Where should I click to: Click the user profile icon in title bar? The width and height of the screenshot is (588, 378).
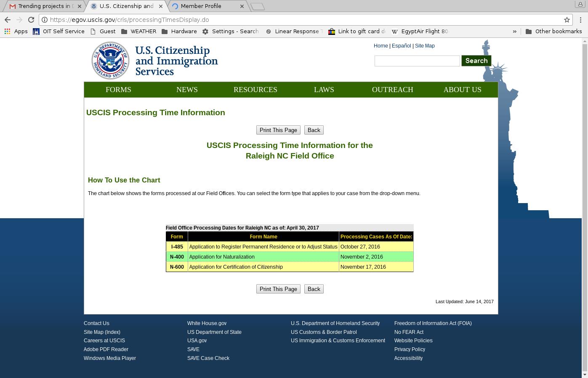[580, 4]
